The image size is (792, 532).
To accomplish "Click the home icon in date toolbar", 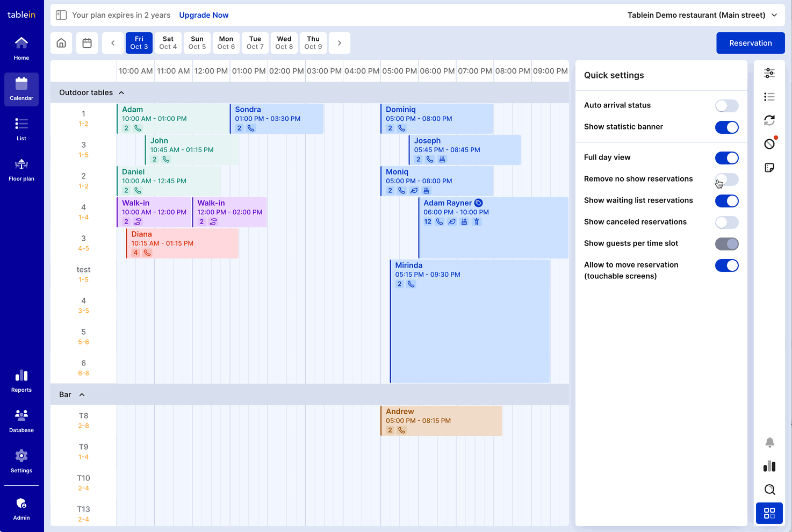I will 61,43.
